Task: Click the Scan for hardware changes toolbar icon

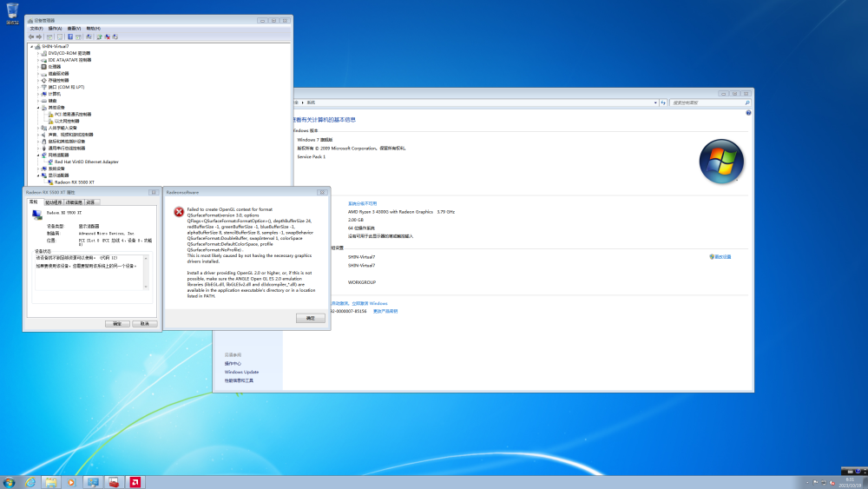Action: (x=89, y=36)
